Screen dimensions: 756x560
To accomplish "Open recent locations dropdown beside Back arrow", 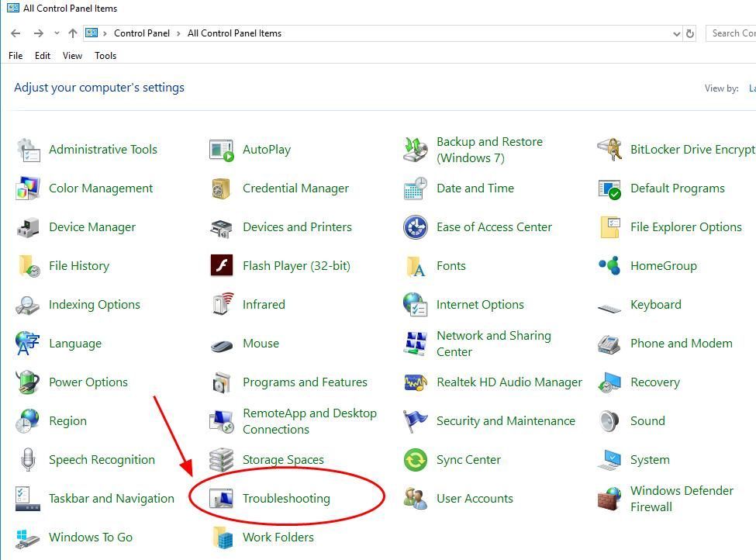I will point(56,33).
